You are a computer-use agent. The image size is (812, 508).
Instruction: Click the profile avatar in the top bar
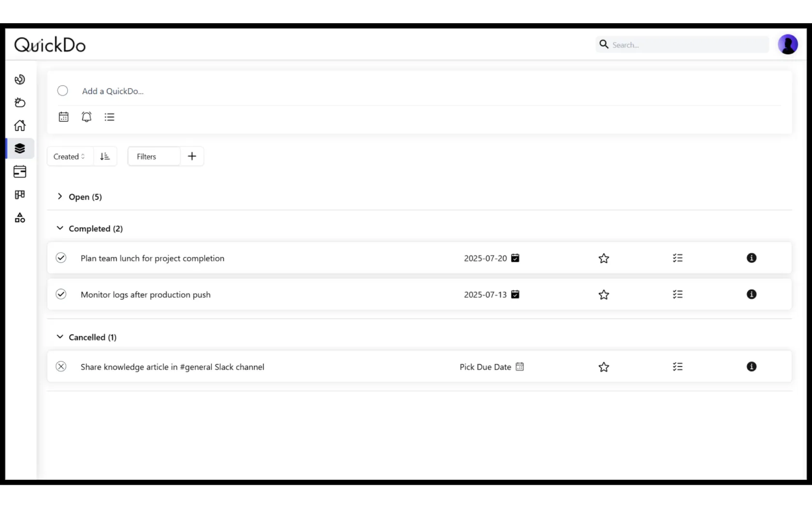(x=788, y=44)
